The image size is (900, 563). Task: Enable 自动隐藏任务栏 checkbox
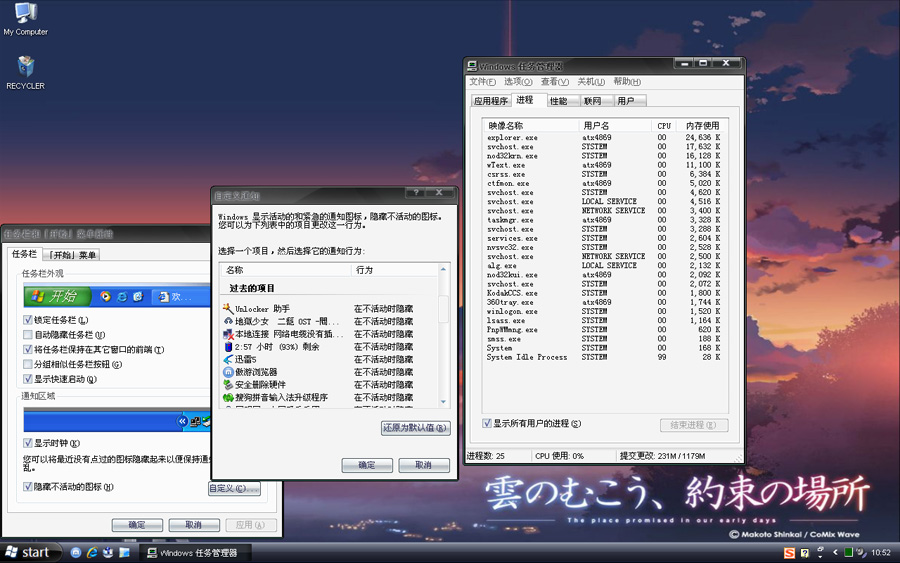[28, 335]
